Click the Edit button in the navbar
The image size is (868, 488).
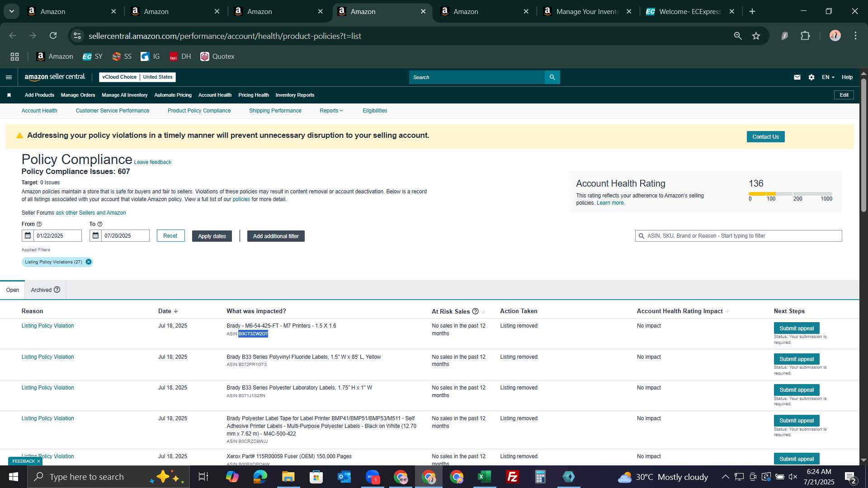(844, 95)
